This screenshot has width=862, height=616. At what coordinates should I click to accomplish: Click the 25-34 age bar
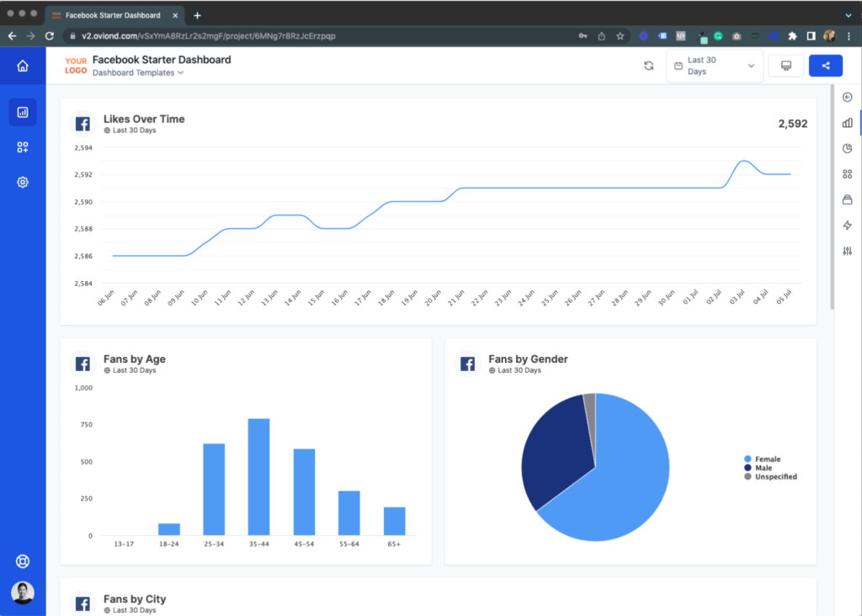coord(214,489)
